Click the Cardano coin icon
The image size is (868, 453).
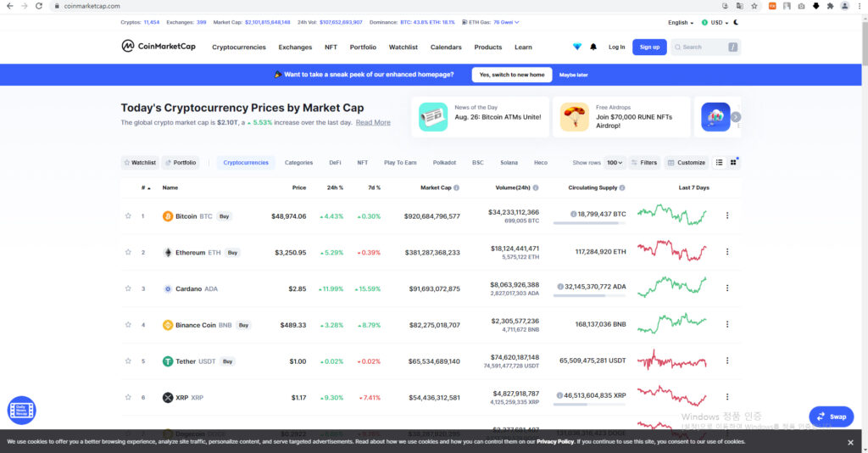pos(168,288)
